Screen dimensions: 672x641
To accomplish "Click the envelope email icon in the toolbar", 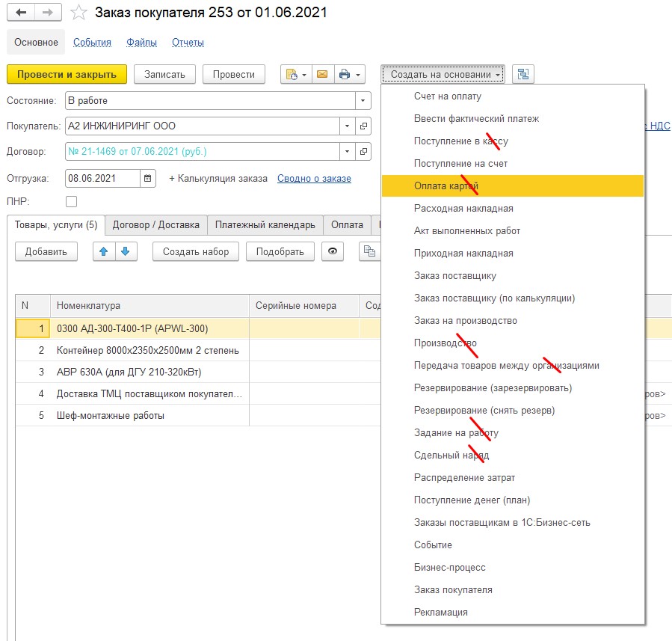I will pyautogui.click(x=322, y=74).
